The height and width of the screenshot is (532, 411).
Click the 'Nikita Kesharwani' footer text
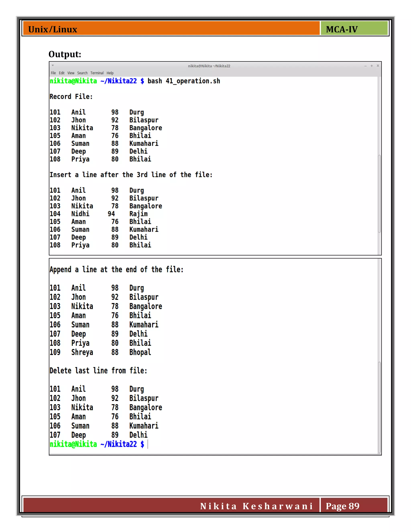pos(256,506)
